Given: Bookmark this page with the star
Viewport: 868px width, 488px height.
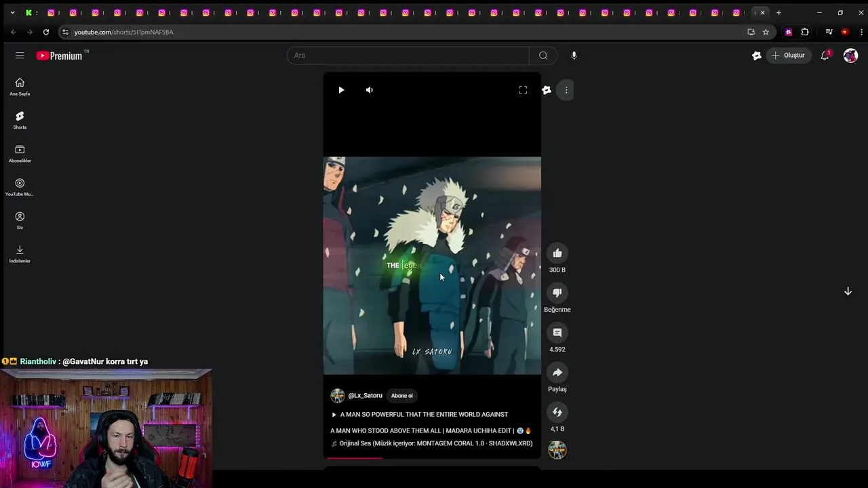Looking at the screenshot, I should coord(766,32).
